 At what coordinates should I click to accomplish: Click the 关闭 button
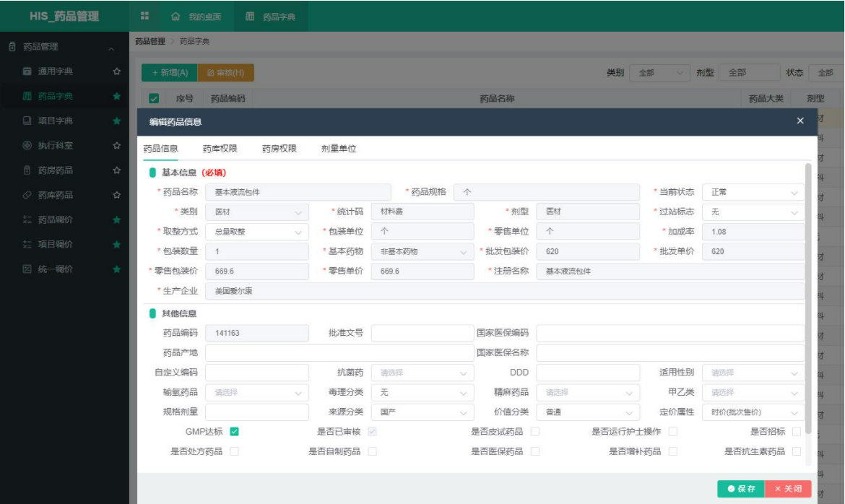(x=789, y=488)
